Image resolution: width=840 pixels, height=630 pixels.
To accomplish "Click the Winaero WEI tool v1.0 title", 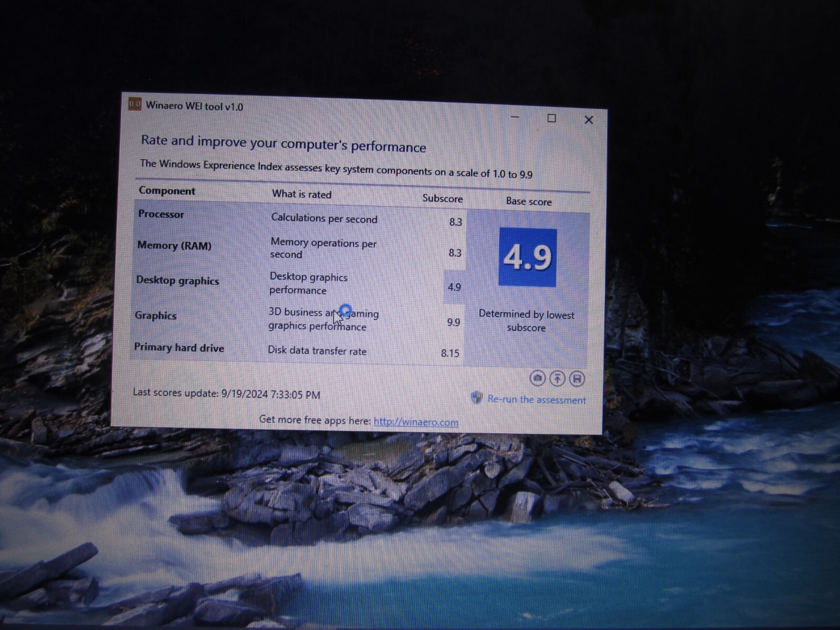I will [x=194, y=106].
